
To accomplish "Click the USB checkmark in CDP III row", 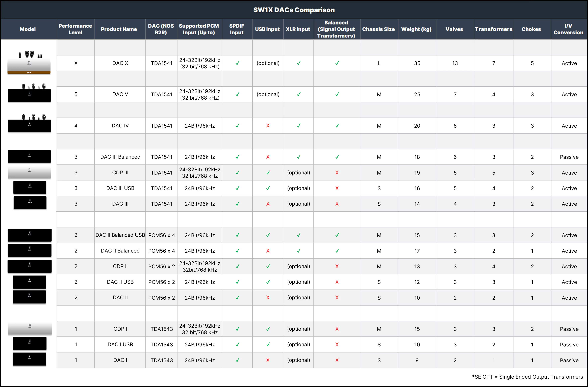I will click(x=268, y=173).
